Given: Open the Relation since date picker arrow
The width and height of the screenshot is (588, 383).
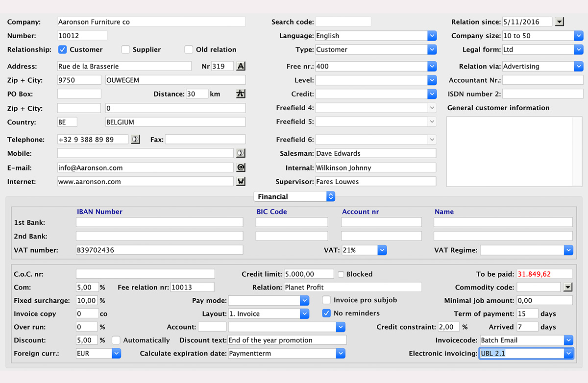Looking at the screenshot, I should point(560,22).
